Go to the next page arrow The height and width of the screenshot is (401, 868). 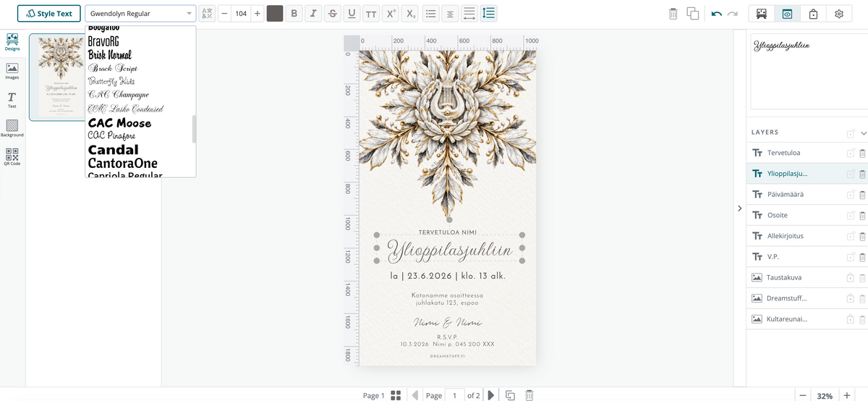[491, 395]
